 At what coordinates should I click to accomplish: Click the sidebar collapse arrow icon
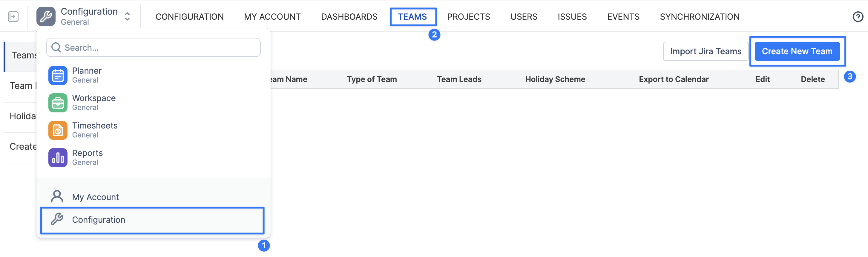[x=13, y=16]
